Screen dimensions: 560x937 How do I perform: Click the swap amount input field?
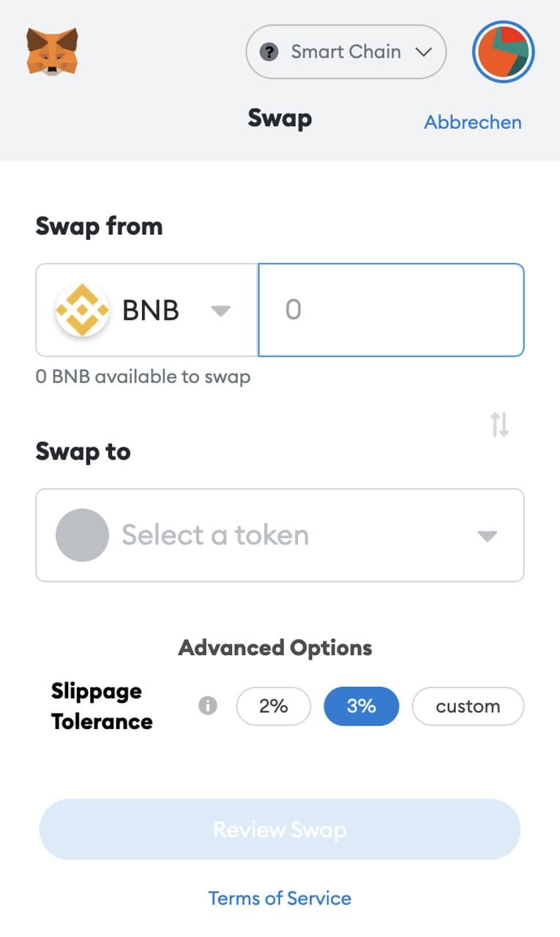point(391,310)
